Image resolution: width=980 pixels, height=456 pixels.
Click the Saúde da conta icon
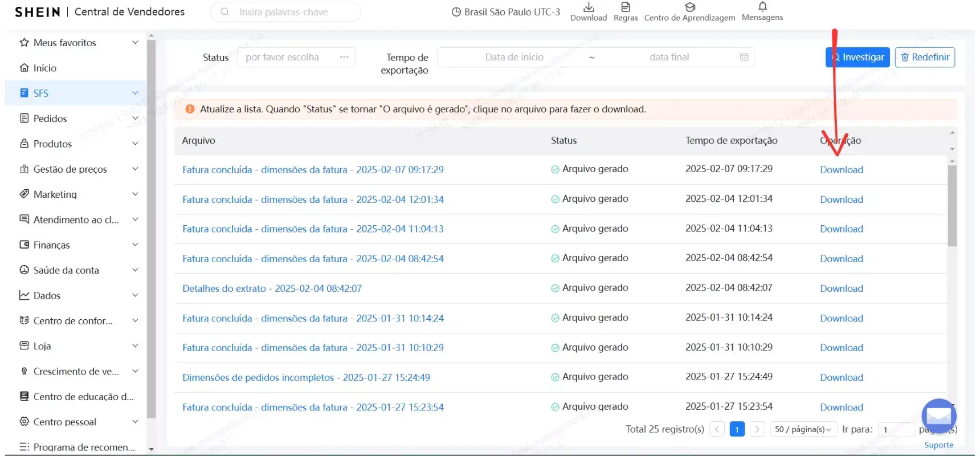[24, 270]
